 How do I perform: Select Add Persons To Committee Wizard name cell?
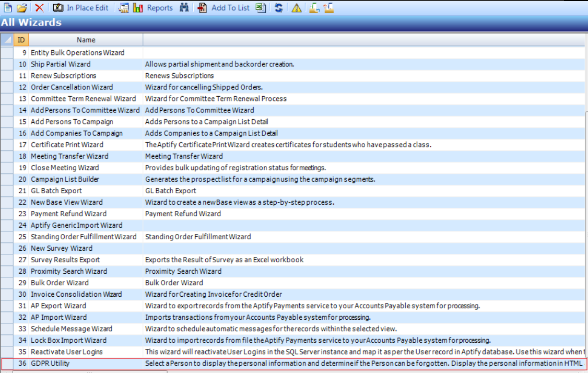click(86, 110)
